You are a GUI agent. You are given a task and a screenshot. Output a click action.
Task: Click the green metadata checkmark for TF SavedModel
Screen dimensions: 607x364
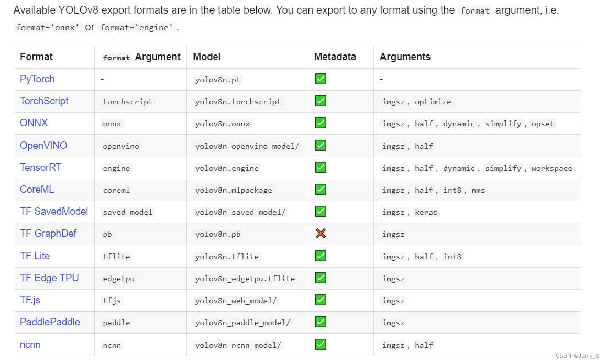321,212
